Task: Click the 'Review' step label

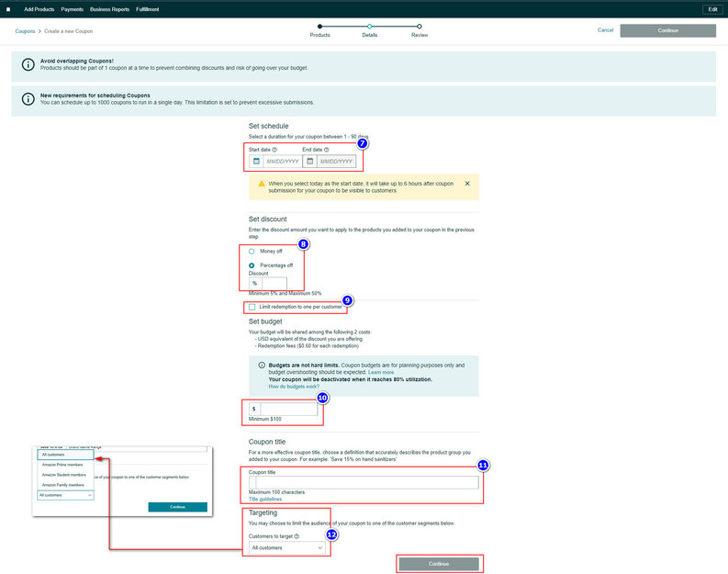Action: point(420,35)
